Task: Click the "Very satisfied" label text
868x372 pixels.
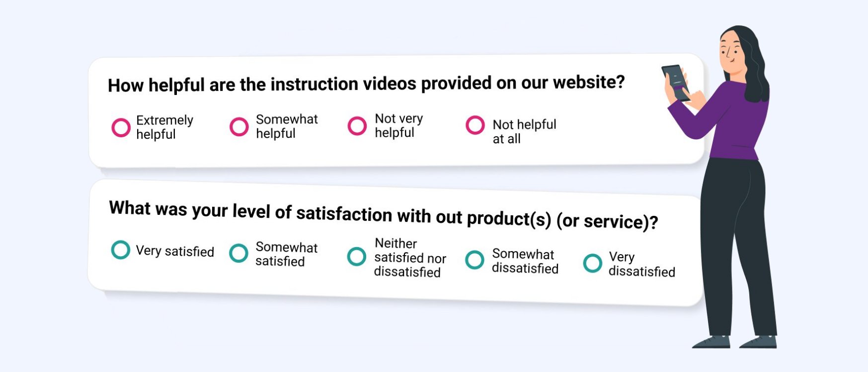Action: point(175,251)
